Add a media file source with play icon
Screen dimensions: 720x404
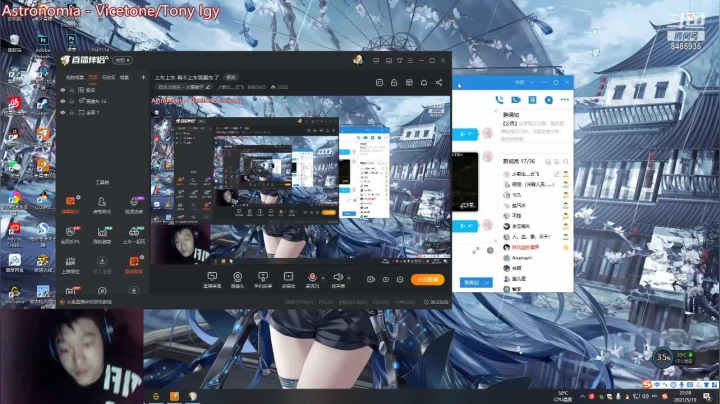pyautogui.click(x=288, y=280)
